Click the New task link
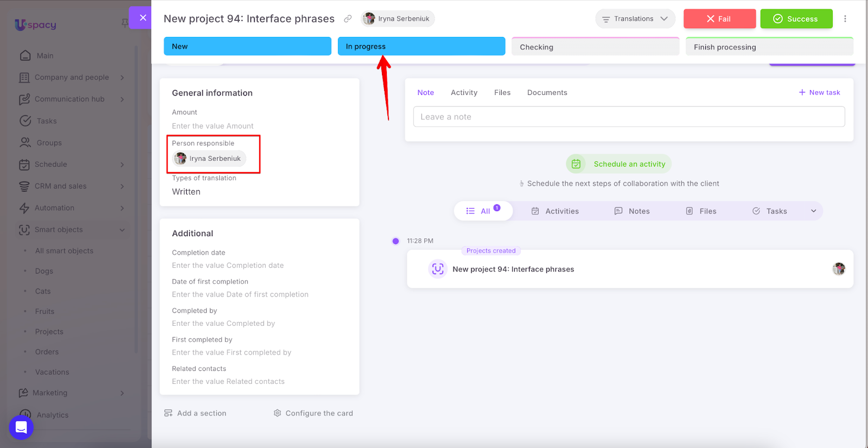868x448 pixels. click(819, 93)
